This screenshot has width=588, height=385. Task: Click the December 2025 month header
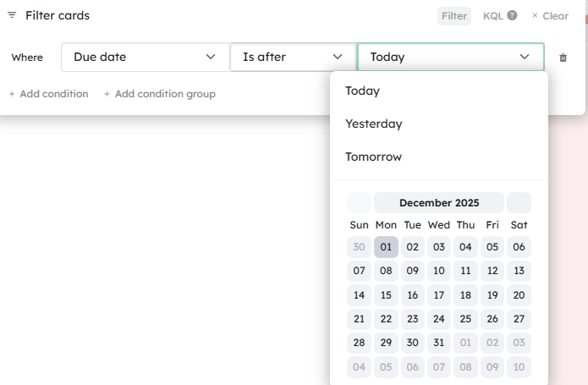439,203
